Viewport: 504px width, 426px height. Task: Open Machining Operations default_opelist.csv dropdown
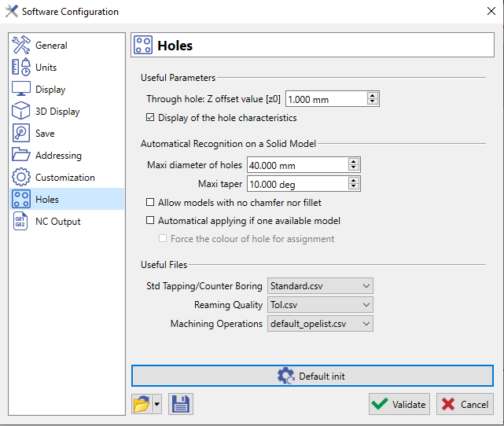coord(320,323)
